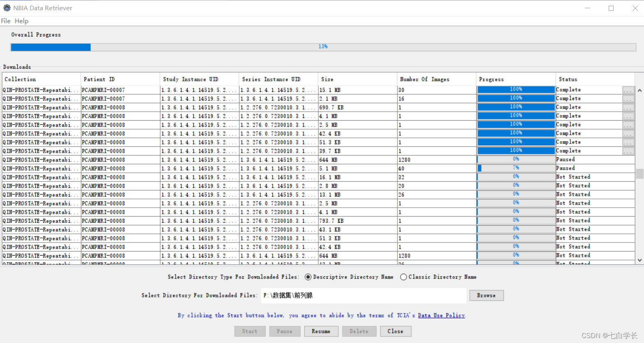
Task: Select the image count cell showing 20
Action: coord(437,186)
